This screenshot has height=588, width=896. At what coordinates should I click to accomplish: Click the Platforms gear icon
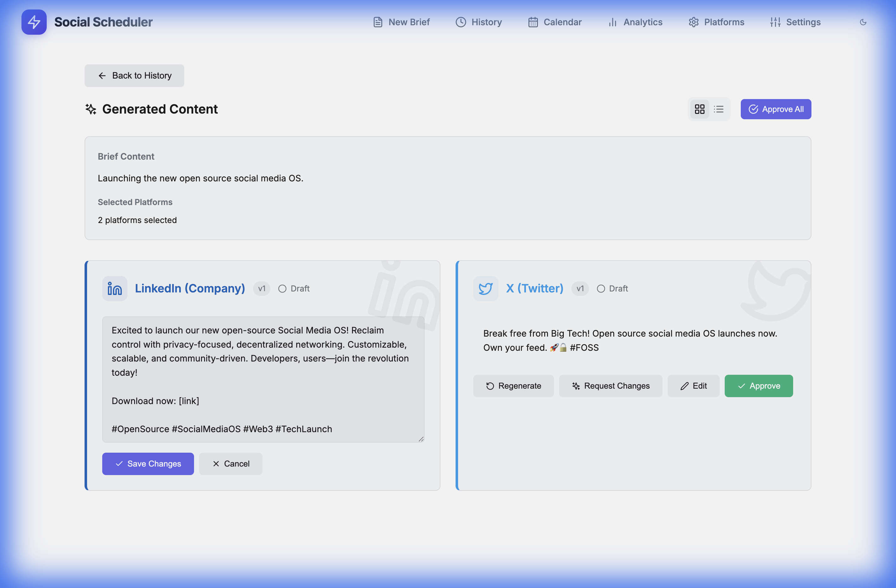tap(694, 22)
